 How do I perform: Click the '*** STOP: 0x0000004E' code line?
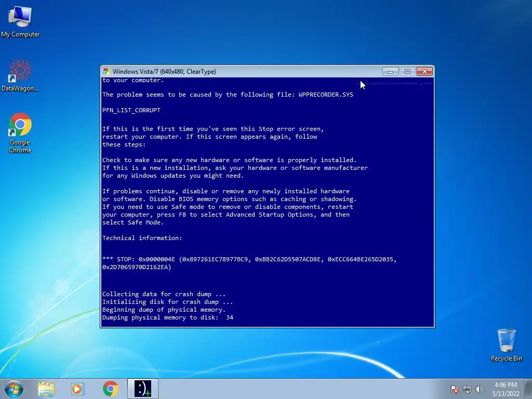(249, 259)
